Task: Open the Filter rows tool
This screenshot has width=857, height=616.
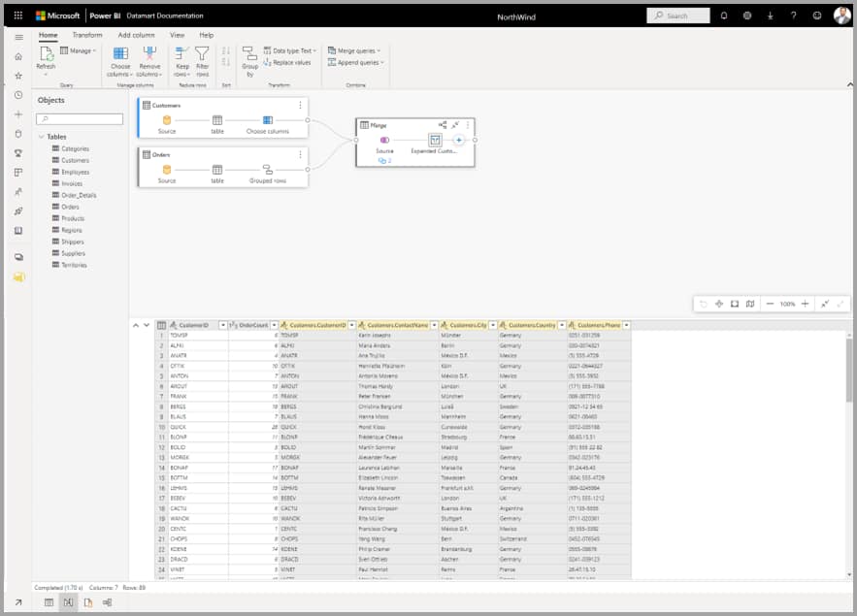Action: [202, 60]
